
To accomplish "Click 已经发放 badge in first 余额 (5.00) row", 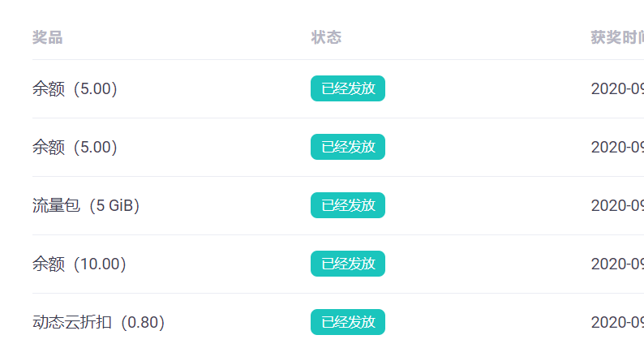I will tap(348, 88).
